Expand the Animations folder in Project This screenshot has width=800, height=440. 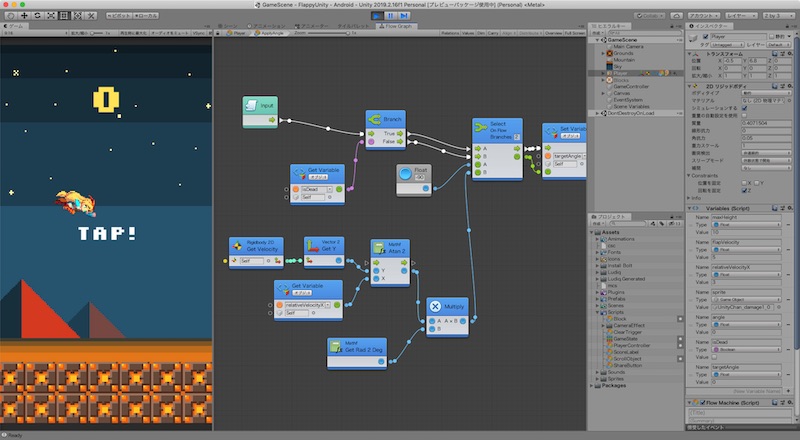coord(597,239)
